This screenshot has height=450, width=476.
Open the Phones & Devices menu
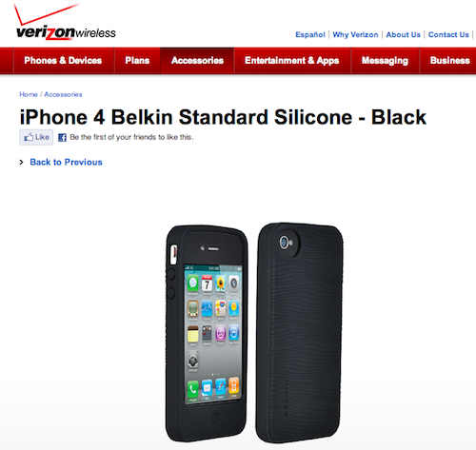(63, 61)
